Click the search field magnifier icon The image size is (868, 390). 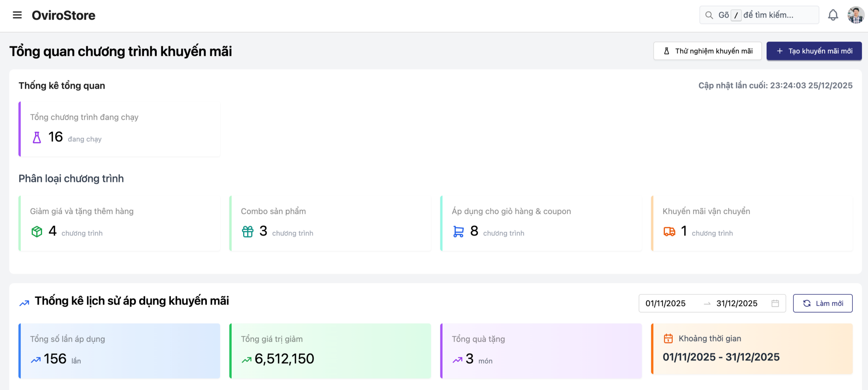[709, 15]
